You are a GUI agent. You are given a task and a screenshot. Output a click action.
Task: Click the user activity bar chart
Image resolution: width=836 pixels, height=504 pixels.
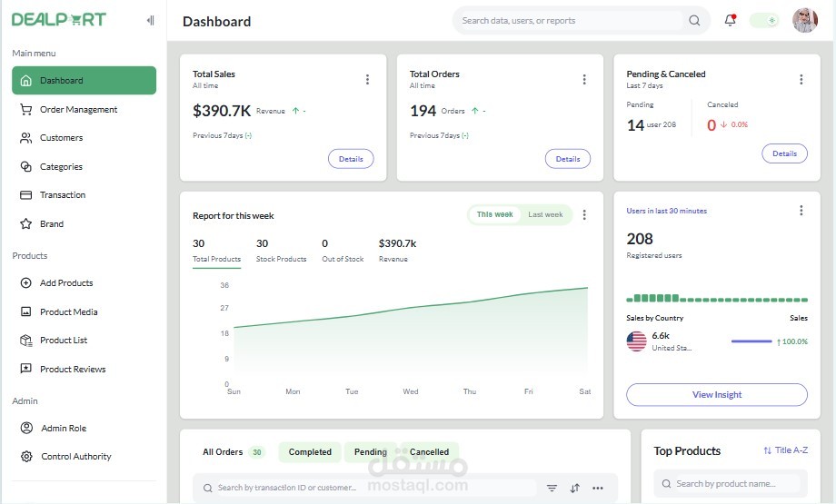pos(717,299)
